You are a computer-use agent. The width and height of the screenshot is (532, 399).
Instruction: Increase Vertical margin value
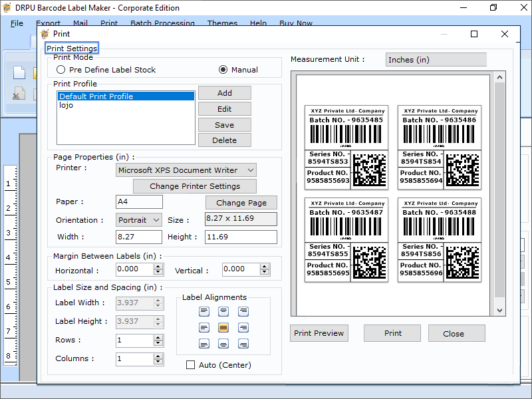point(265,267)
